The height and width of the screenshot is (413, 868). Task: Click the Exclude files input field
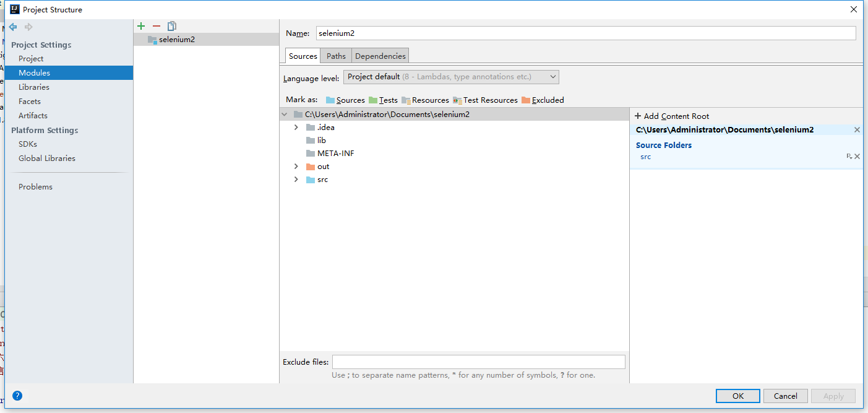[479, 362]
